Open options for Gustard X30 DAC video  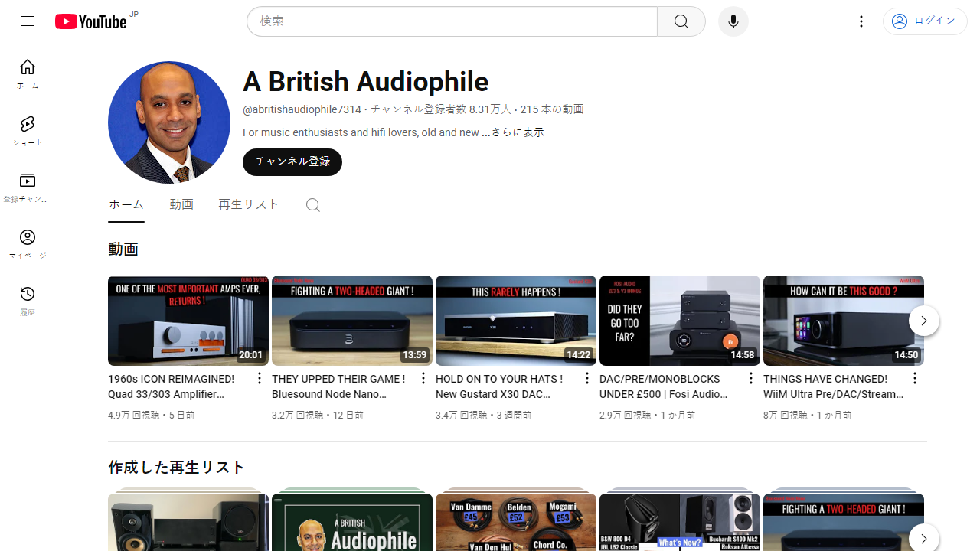click(x=587, y=379)
